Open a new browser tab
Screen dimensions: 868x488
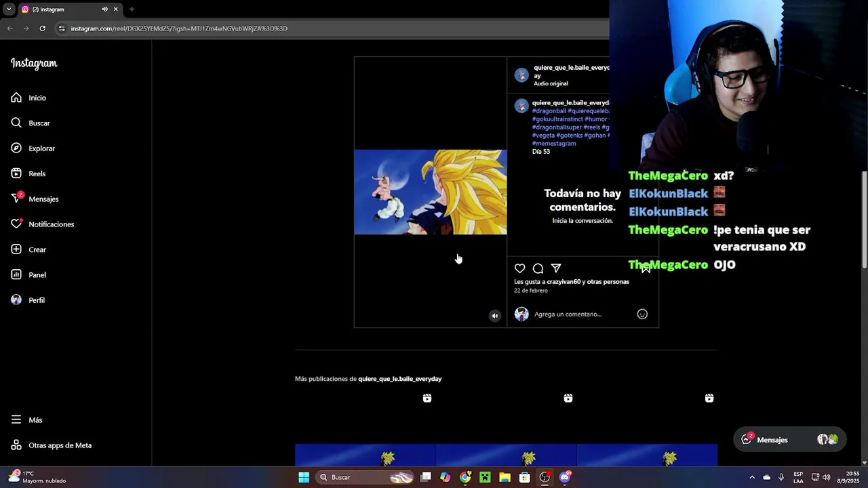click(x=132, y=9)
